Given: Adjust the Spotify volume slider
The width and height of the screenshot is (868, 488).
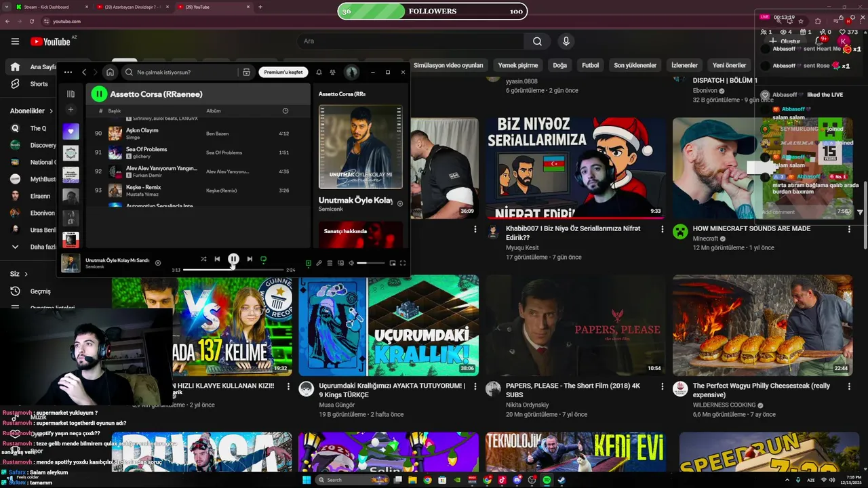Looking at the screenshot, I should tap(371, 263).
